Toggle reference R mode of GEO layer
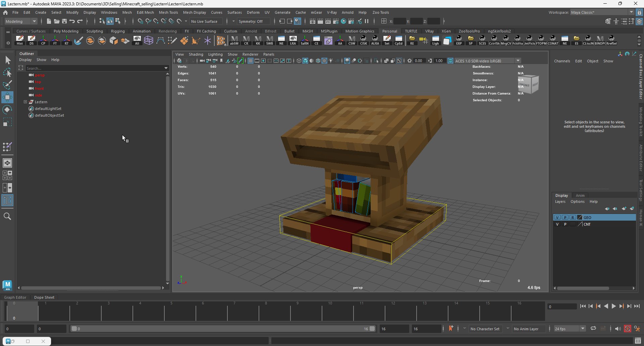 pyautogui.click(x=573, y=218)
